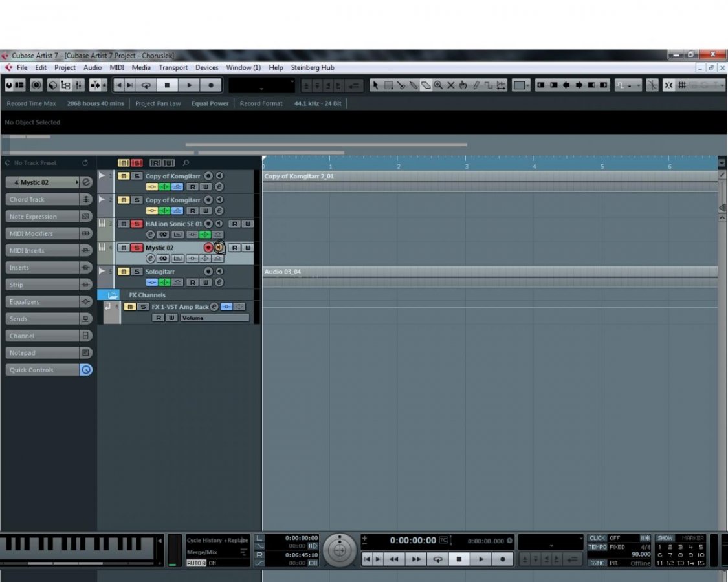The height and width of the screenshot is (582, 728).
Task: Click Stop in the top toolbar
Action: (x=167, y=85)
